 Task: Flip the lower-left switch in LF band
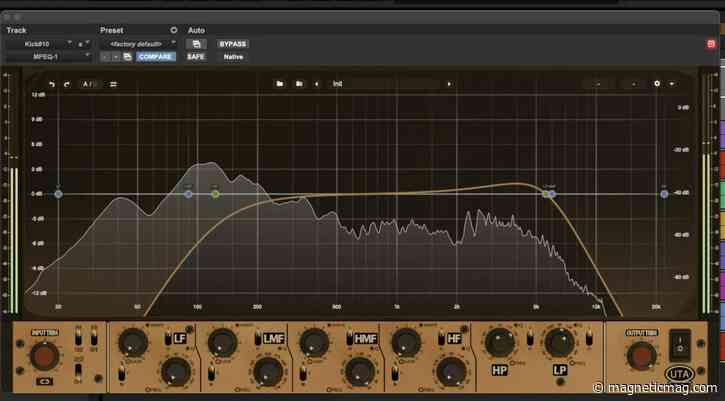click(x=121, y=372)
